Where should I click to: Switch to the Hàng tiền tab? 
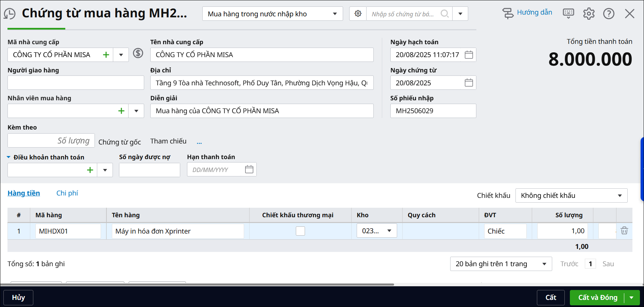tap(24, 193)
